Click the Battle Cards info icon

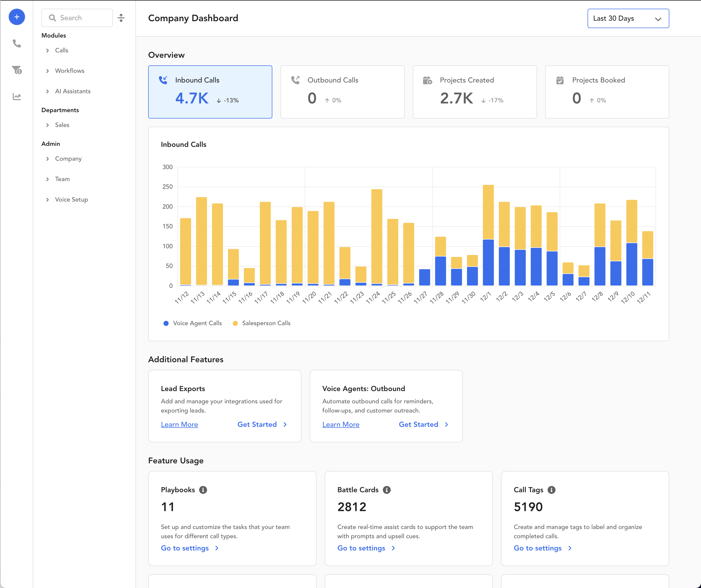coord(387,490)
